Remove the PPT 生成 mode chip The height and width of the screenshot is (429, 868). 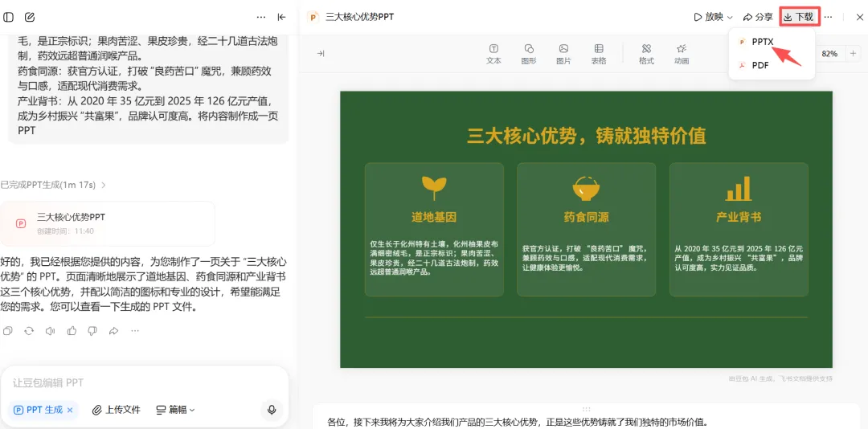(70, 411)
